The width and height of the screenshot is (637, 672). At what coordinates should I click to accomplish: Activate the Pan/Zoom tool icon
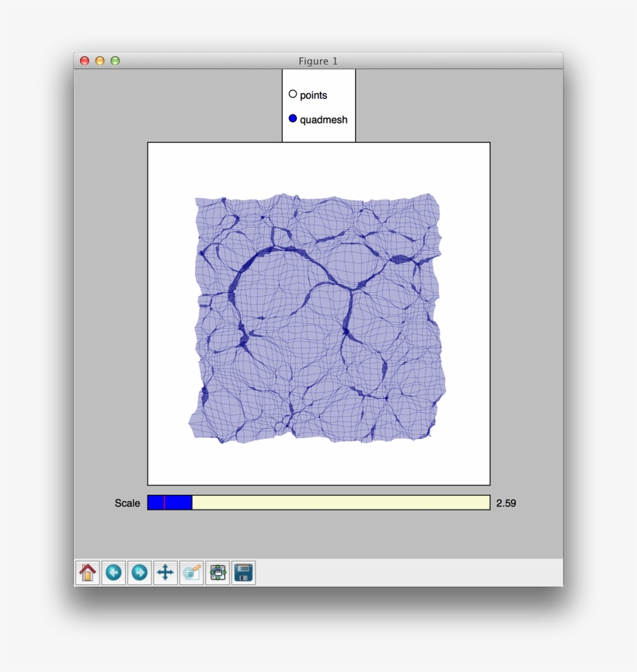(166, 573)
